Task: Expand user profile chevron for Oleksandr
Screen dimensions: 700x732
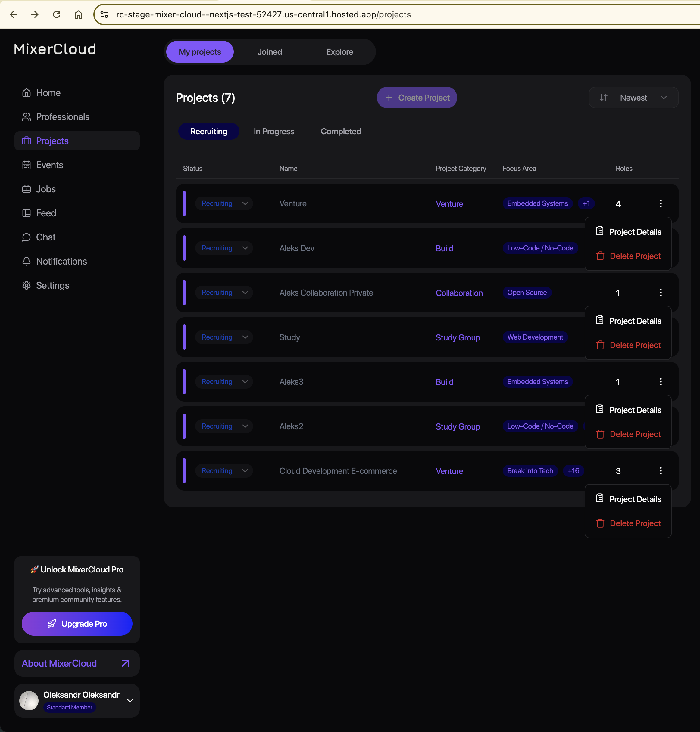Action: (x=130, y=700)
